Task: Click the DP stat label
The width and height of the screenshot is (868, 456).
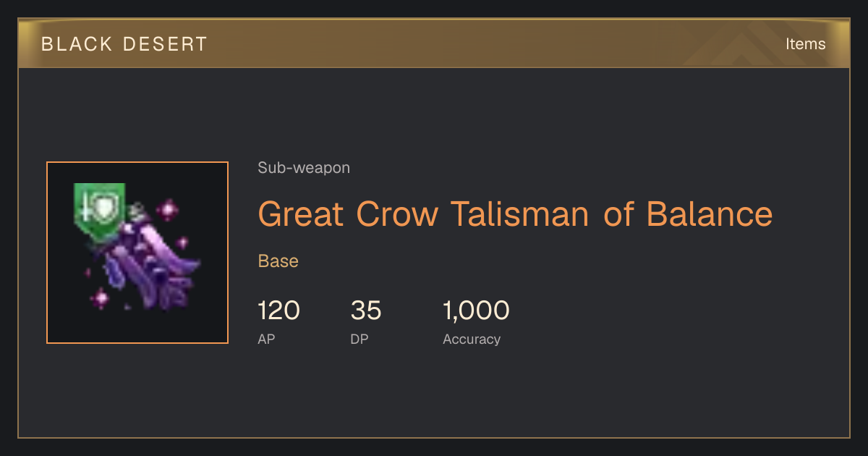Action: (x=359, y=339)
